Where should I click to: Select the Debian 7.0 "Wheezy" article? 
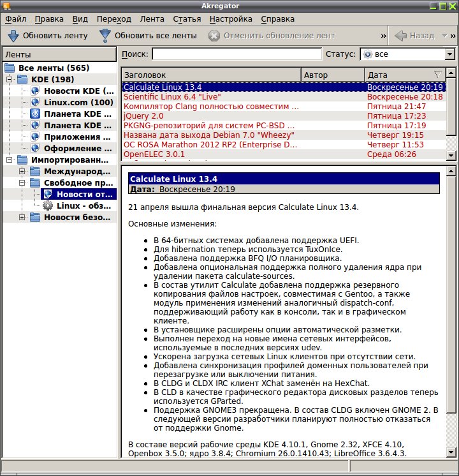point(284,135)
